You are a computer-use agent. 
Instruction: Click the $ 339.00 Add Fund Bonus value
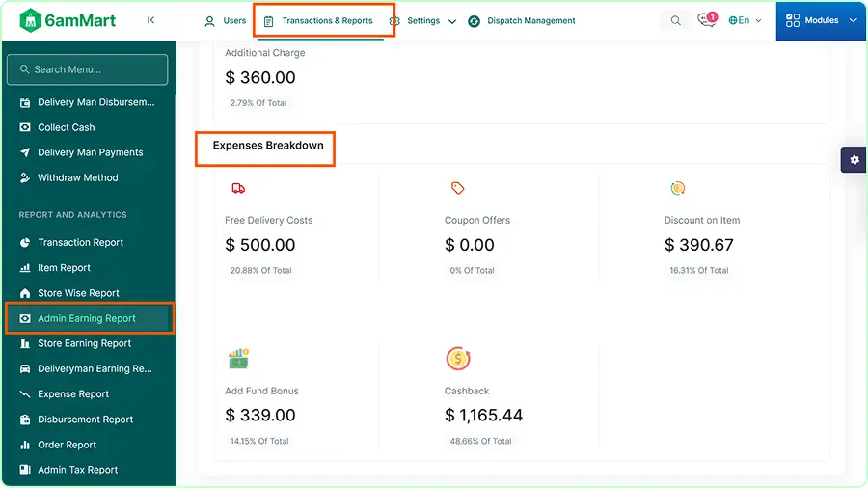pos(260,415)
